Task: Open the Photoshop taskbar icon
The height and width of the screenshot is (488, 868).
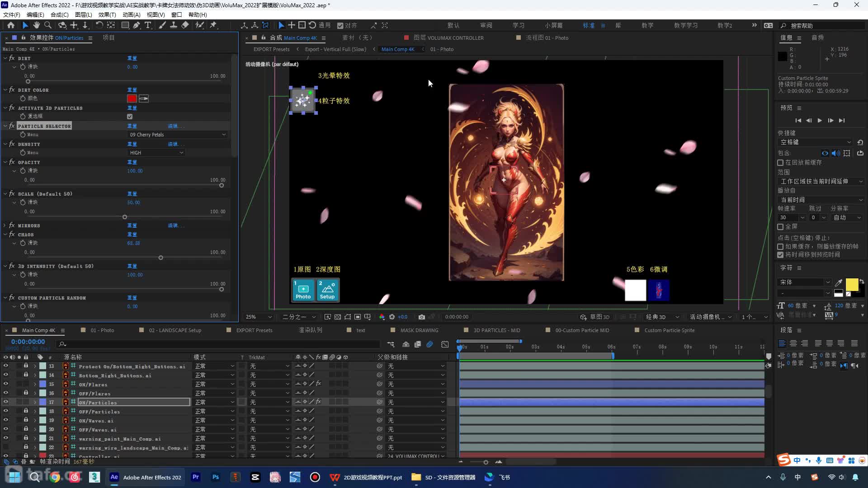Action: pos(216,477)
